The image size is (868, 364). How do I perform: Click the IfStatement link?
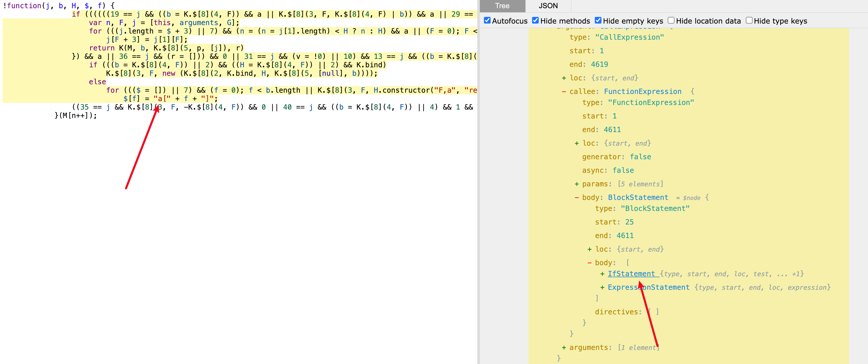(631, 274)
